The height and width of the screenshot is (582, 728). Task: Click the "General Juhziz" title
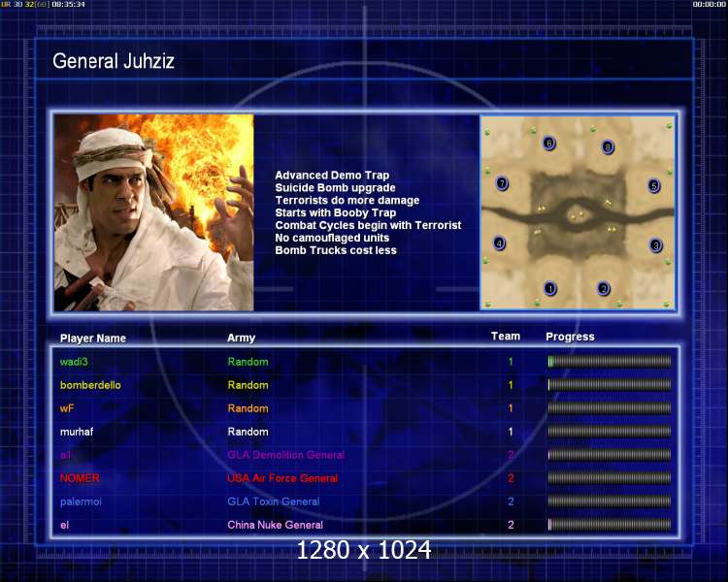point(114,61)
